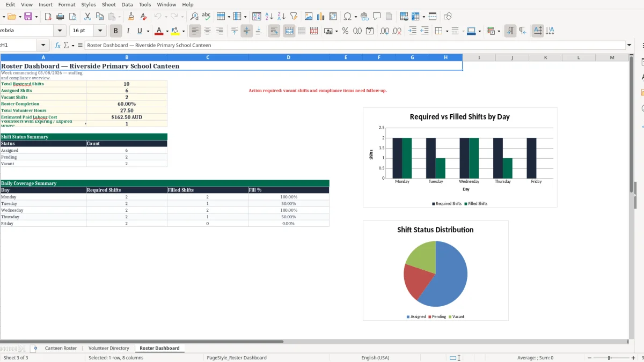Expand the formula bar arrow
Viewport: 644px width, 362px height.
[630, 46]
